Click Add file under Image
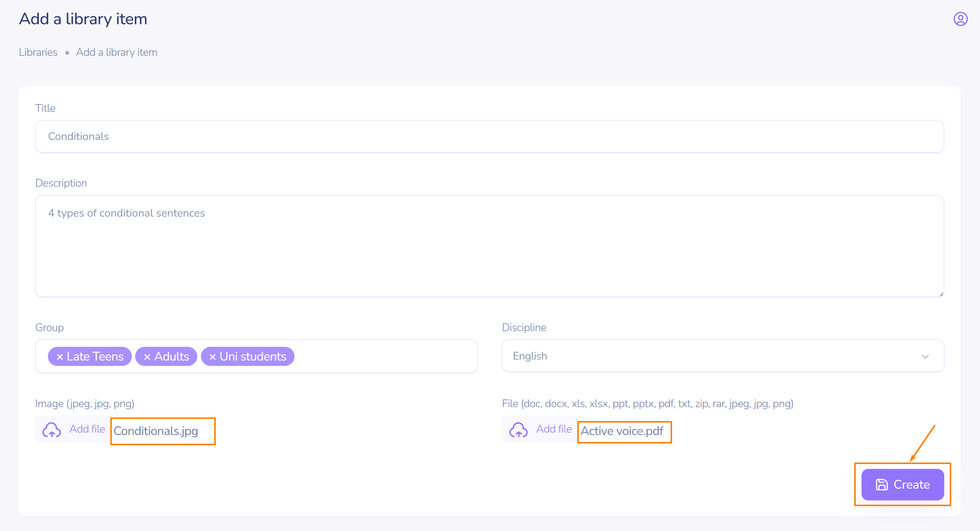The image size is (980, 531). tap(87, 429)
